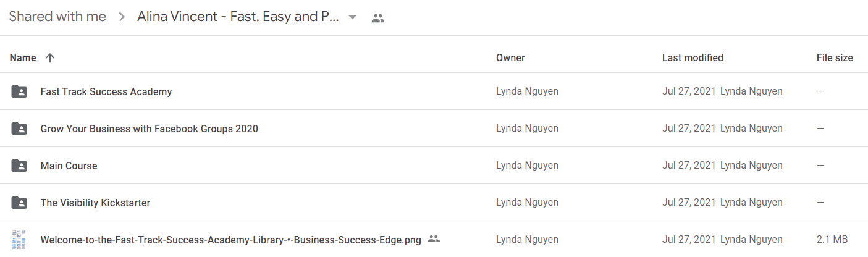
Task: Sort by Last modified column header
Action: coord(693,57)
